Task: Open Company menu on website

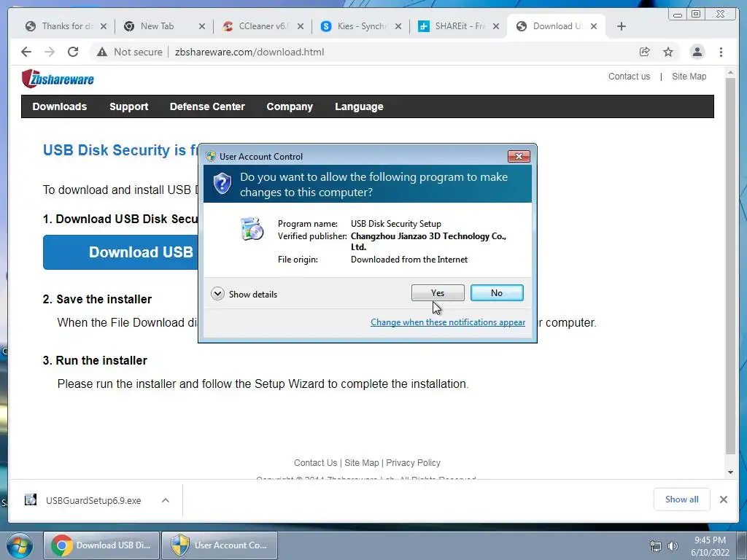Action: [x=290, y=106]
